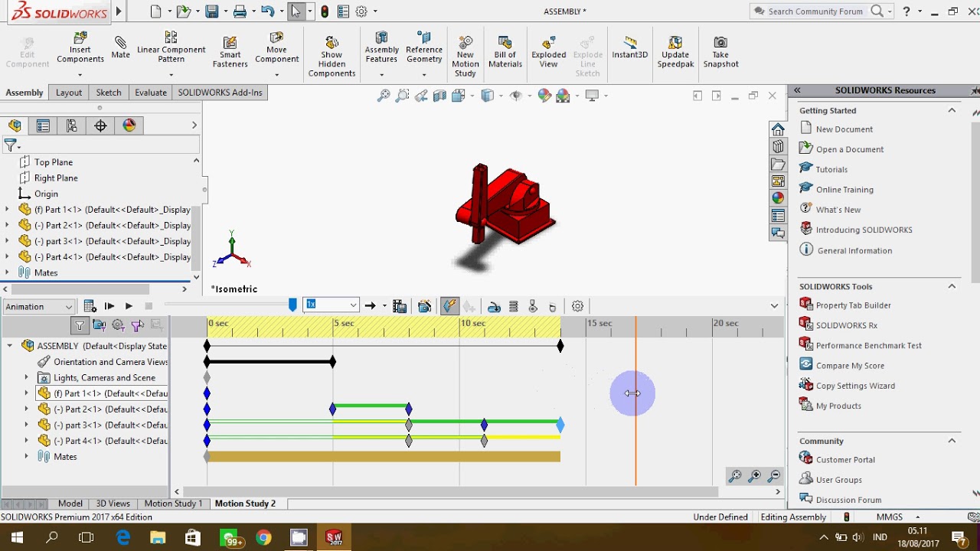This screenshot has height=551, width=980.
Task: Open Property Tab Builder
Action: [854, 305]
